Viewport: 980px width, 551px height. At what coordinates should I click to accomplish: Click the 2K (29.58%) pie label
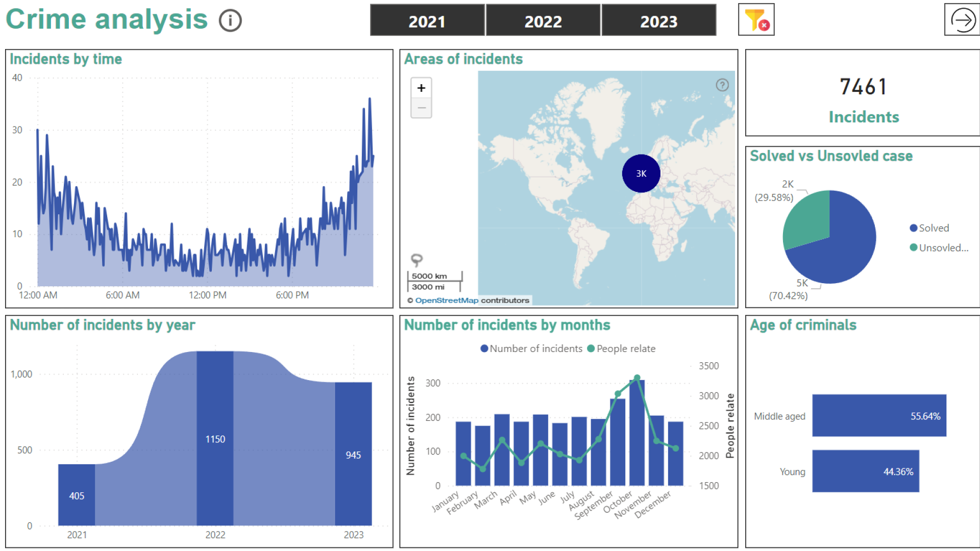coord(775,191)
